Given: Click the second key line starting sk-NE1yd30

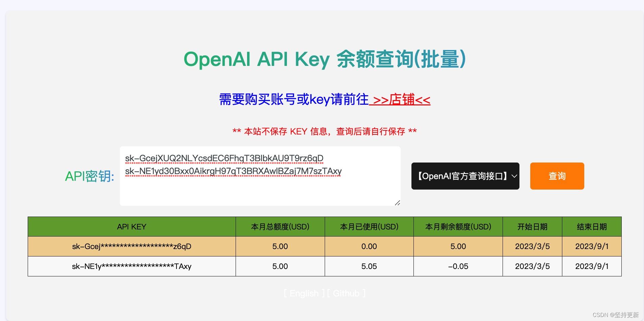Looking at the screenshot, I should click(233, 171).
